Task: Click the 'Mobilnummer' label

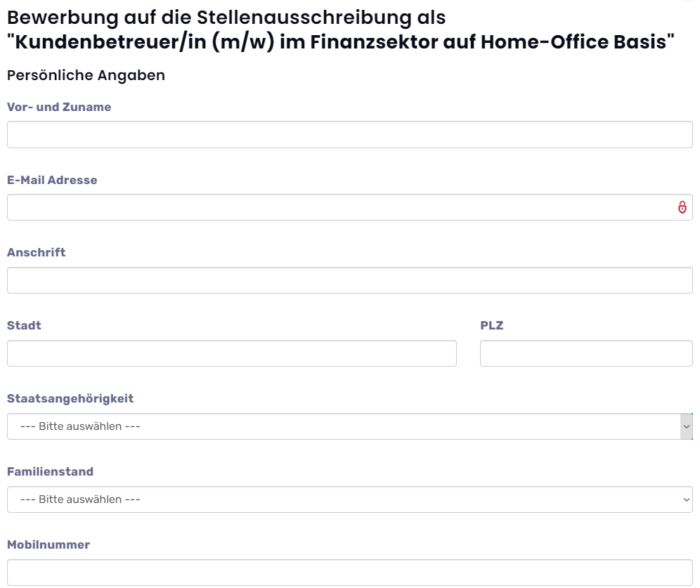Action: [48, 544]
